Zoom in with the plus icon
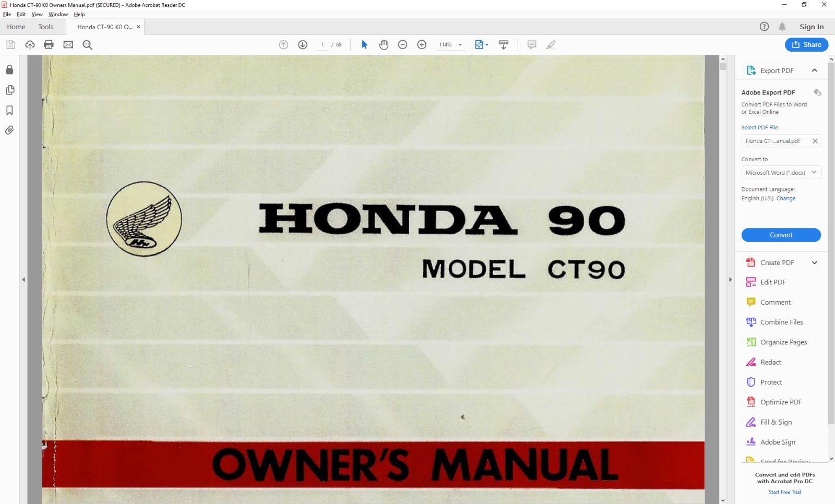 point(422,45)
